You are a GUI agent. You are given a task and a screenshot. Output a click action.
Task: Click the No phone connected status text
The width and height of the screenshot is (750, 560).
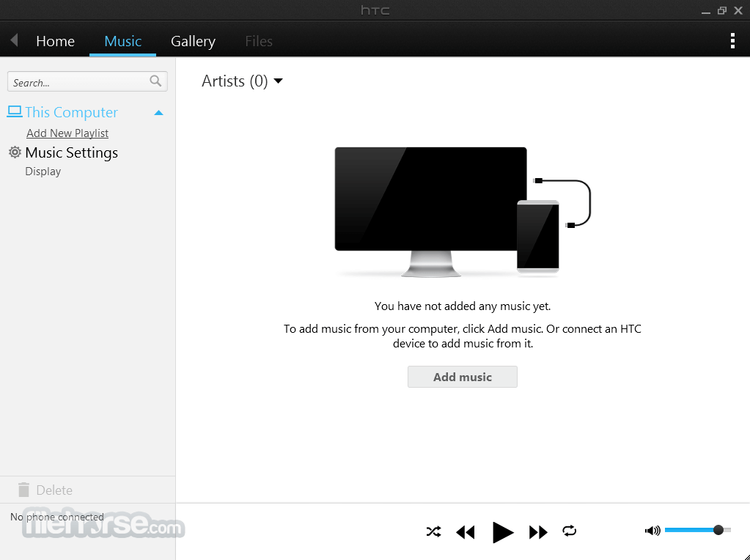click(57, 517)
